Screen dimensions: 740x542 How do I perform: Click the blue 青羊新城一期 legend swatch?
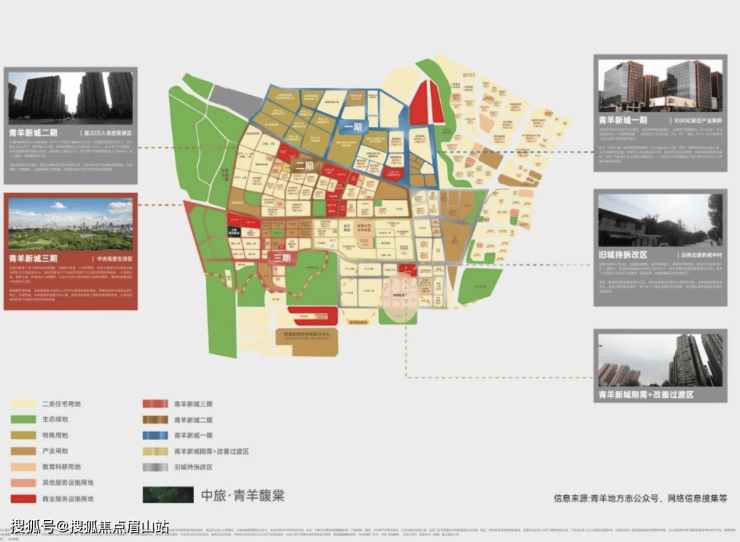[x=157, y=435]
